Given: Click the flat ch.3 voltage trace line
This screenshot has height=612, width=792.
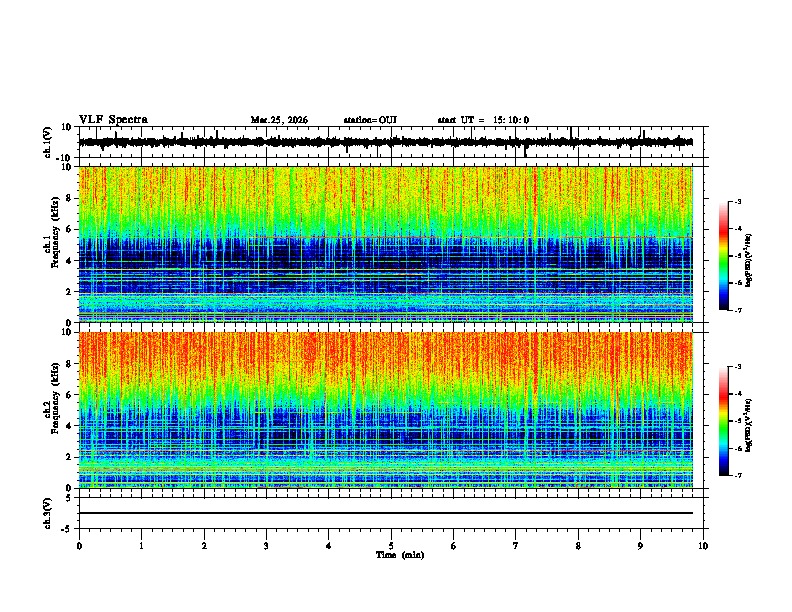Looking at the screenshot, I should (385, 513).
